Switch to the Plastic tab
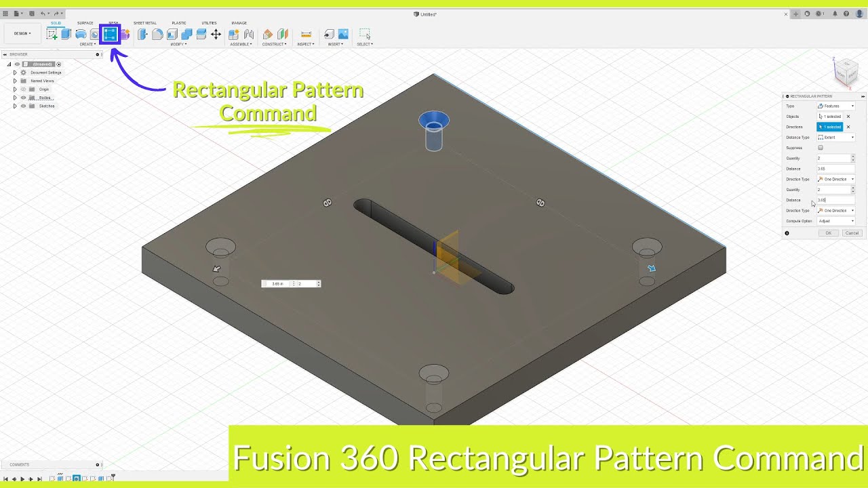The image size is (868, 488). click(179, 23)
